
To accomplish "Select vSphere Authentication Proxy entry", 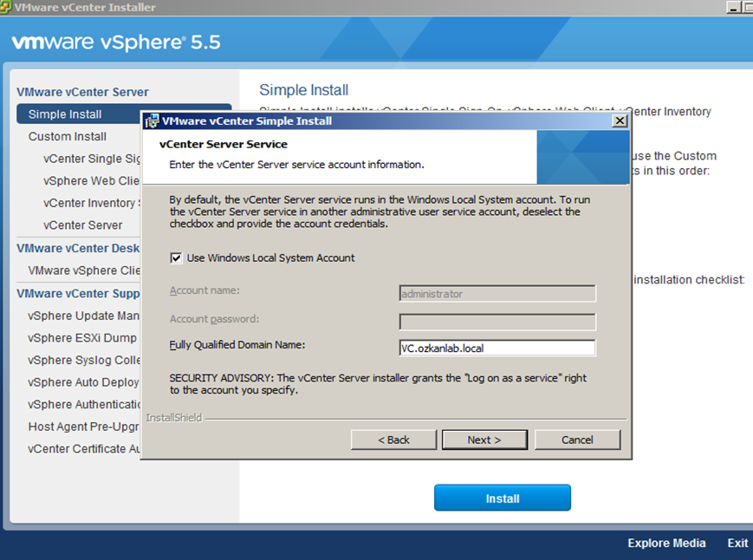I will point(83,404).
